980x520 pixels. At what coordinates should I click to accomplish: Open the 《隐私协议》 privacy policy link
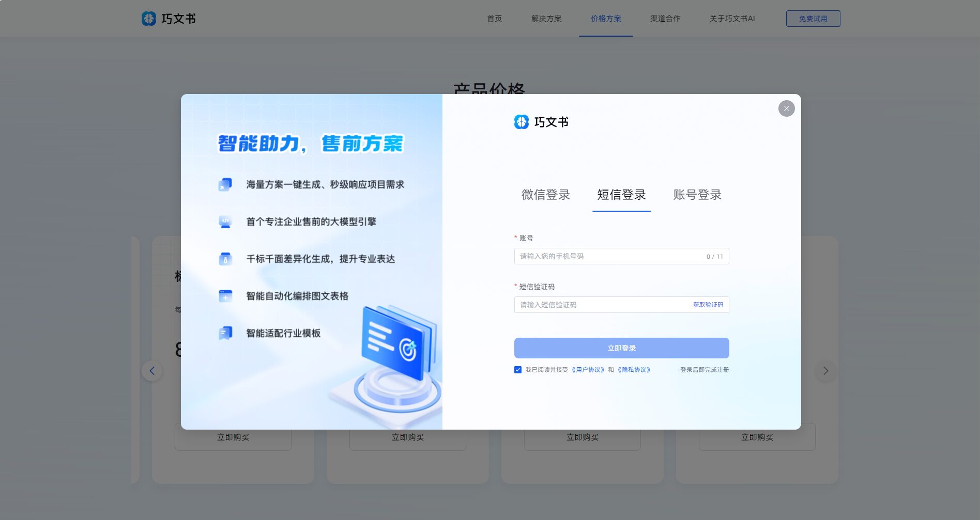634,369
